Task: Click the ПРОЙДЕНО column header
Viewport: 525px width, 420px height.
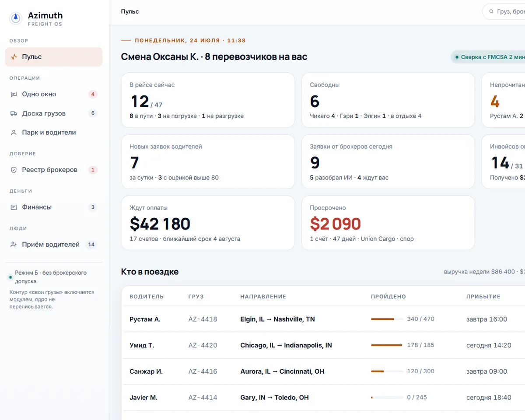Action: tap(388, 297)
